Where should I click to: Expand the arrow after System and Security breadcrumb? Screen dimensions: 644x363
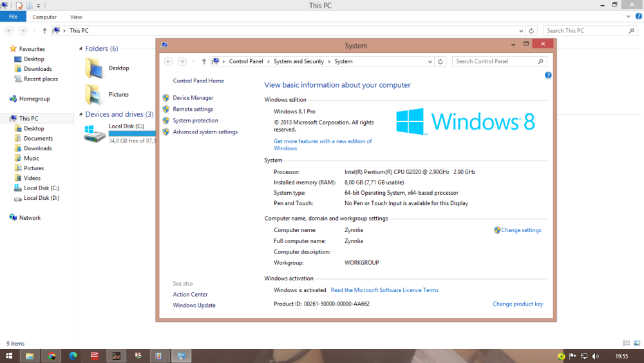[x=329, y=62]
